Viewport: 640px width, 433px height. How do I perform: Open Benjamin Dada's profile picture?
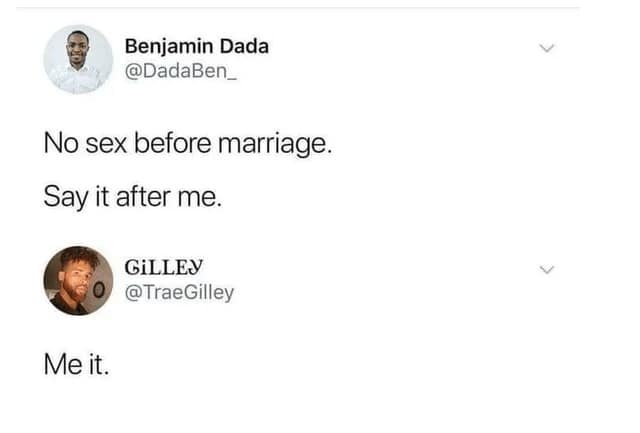[x=78, y=59]
